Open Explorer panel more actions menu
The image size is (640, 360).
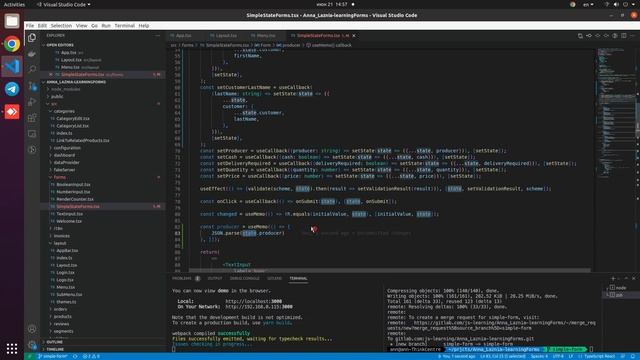click(158, 36)
